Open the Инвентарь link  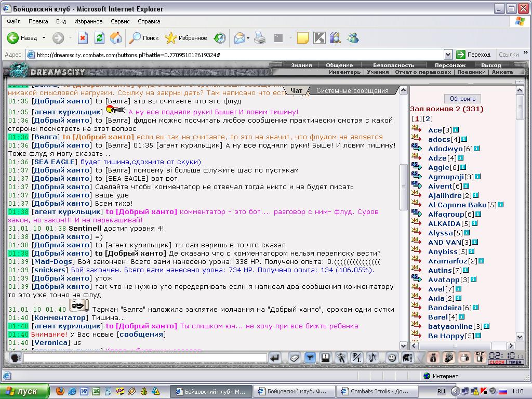(344, 72)
